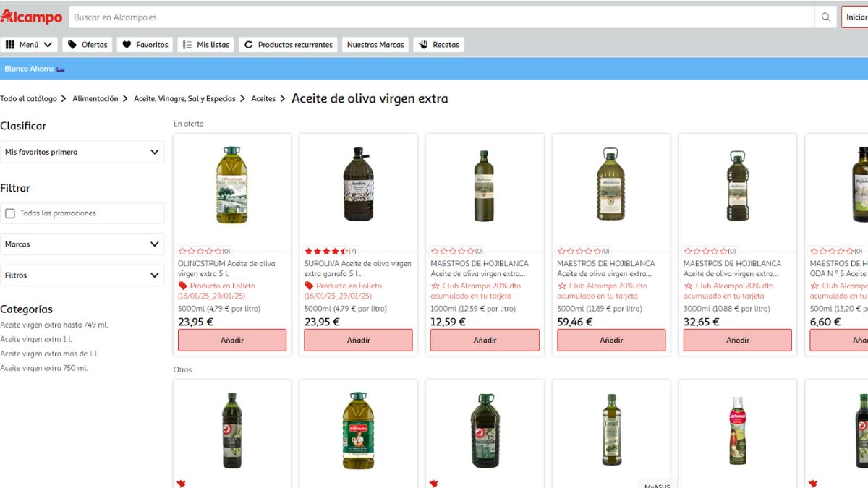The image size is (868, 488).
Task: Click the search magnifier icon
Action: pyautogui.click(x=825, y=17)
